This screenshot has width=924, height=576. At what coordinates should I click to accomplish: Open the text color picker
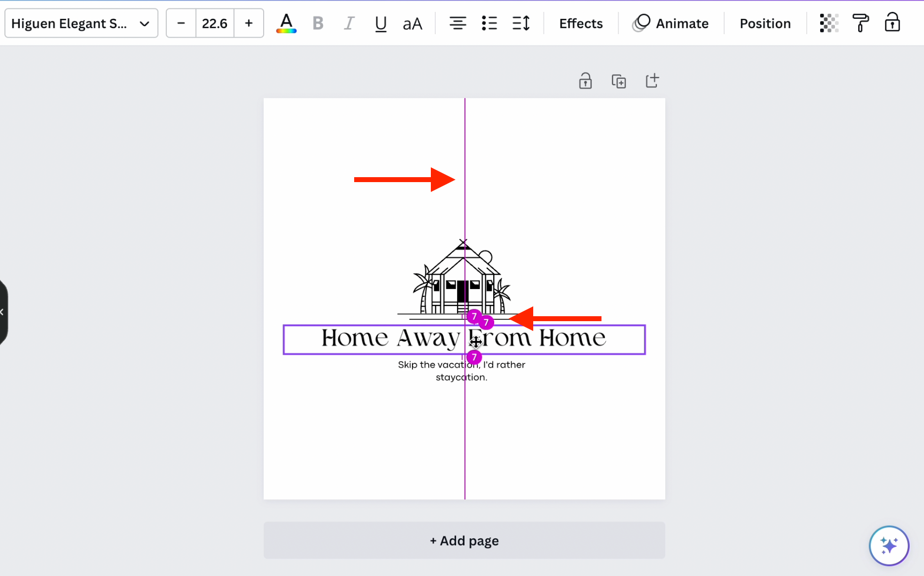click(x=286, y=23)
